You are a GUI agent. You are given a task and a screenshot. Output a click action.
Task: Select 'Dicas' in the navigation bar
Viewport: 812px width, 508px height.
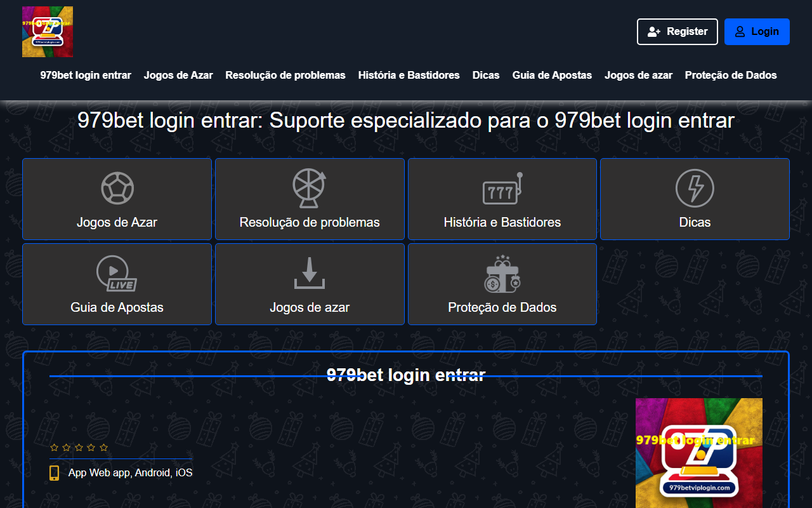pos(486,75)
